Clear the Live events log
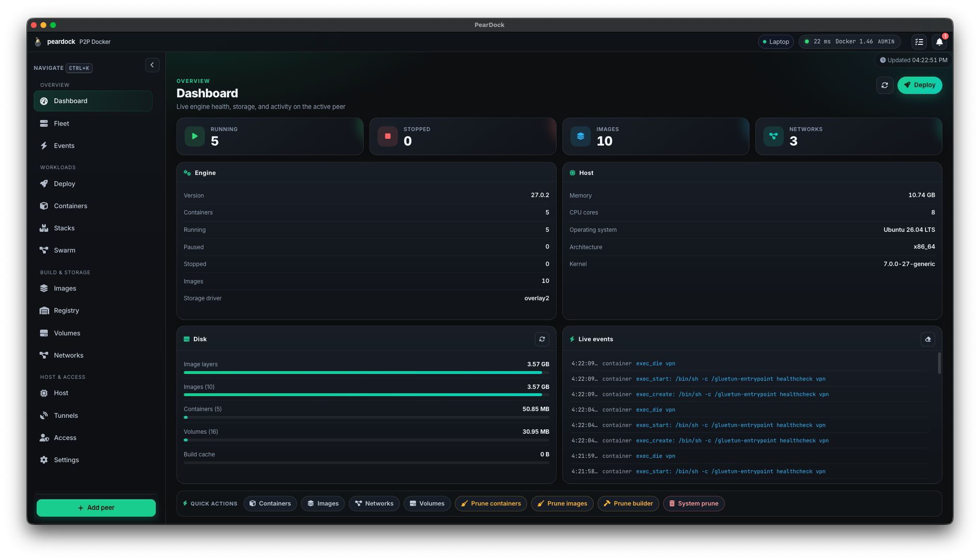Viewport: 980px width, 560px height. coord(927,339)
